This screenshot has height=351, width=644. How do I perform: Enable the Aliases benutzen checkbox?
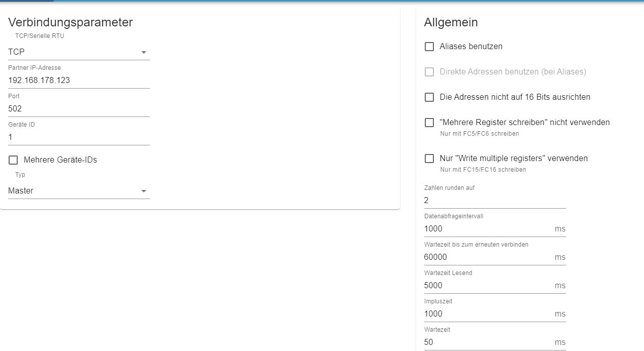(429, 47)
